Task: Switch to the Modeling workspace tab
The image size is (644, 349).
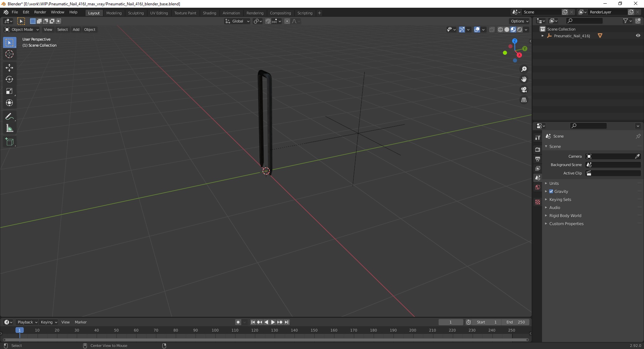Action: 114,13
